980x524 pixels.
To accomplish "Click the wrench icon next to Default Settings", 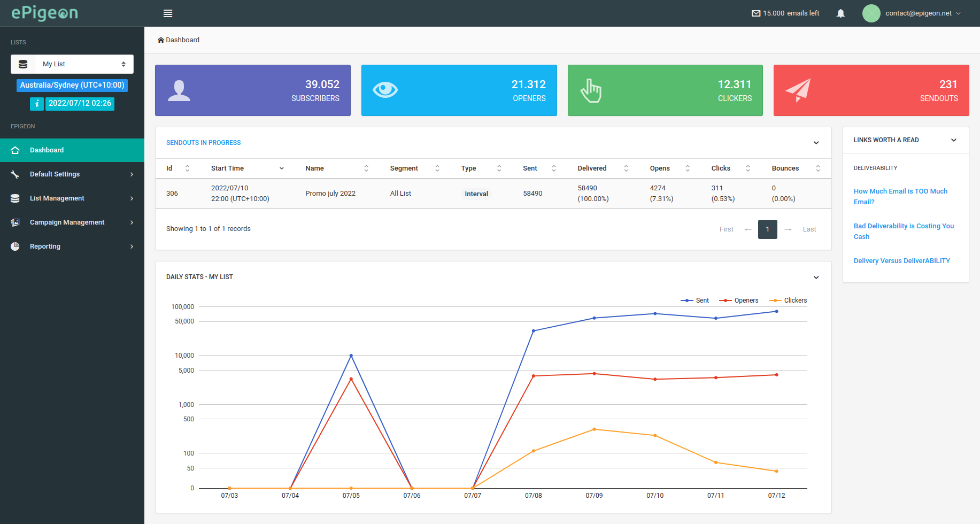I will [x=14, y=174].
